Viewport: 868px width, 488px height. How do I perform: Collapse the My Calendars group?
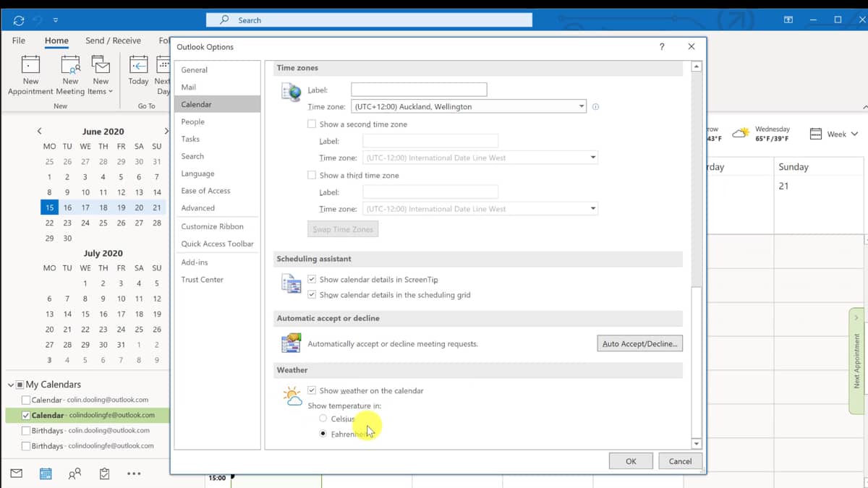pyautogui.click(x=11, y=385)
